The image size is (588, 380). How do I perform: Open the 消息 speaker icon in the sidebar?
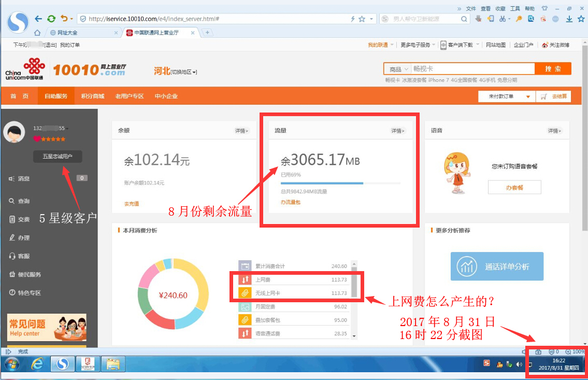pos(12,179)
